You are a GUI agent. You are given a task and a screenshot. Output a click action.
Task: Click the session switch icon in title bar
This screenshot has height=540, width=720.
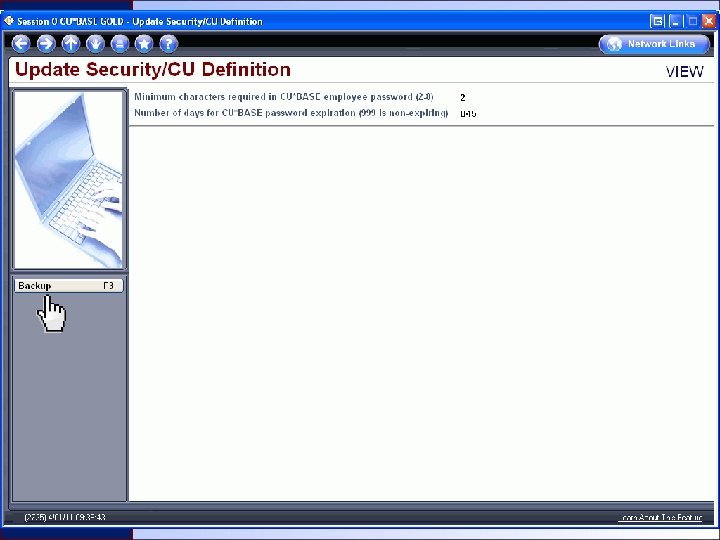(658, 21)
